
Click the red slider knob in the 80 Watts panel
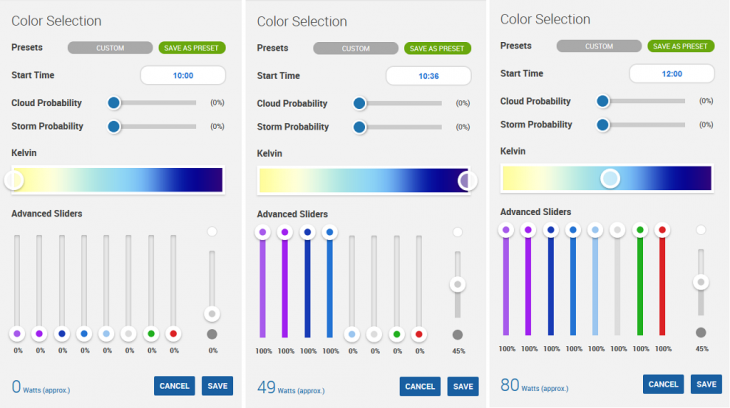pyautogui.click(x=661, y=230)
